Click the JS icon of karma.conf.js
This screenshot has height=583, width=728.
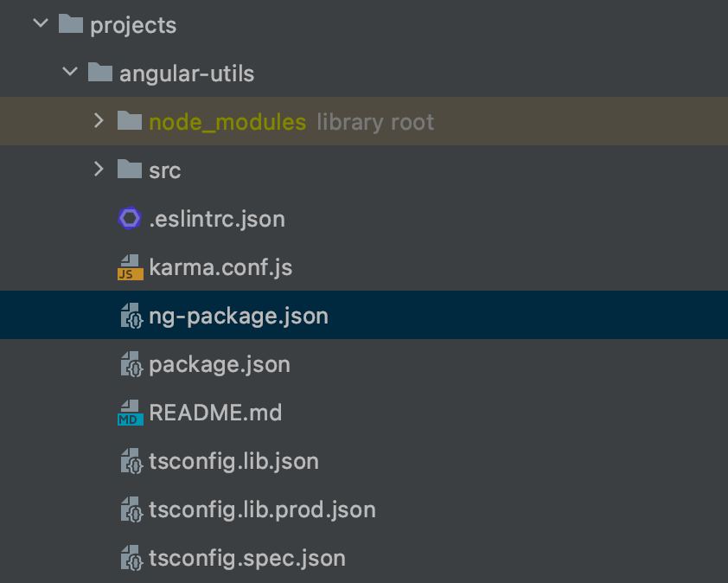[x=130, y=267]
